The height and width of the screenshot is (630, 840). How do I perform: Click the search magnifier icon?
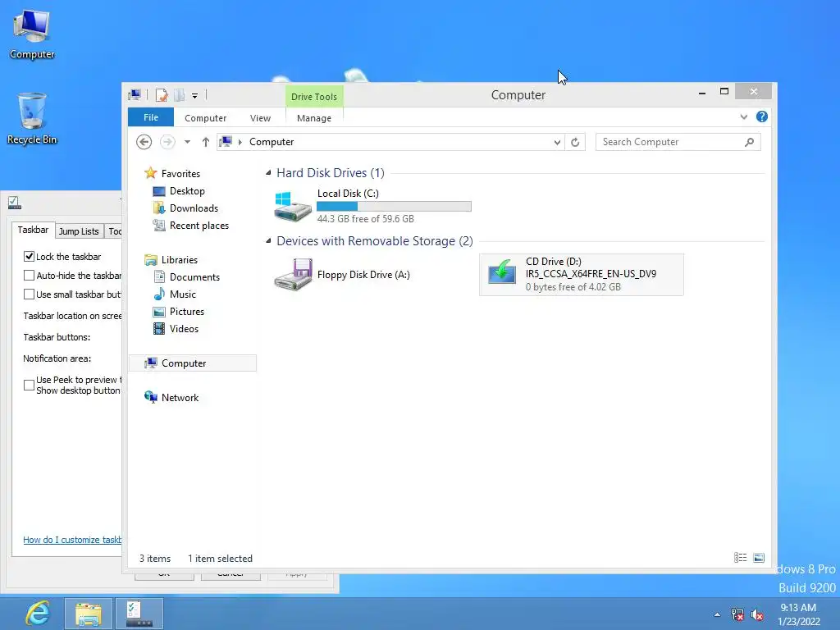pyautogui.click(x=750, y=142)
